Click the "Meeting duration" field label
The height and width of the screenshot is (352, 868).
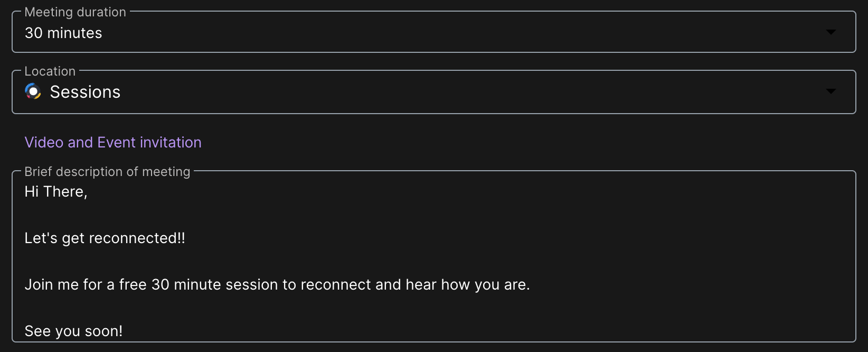pos(76,12)
